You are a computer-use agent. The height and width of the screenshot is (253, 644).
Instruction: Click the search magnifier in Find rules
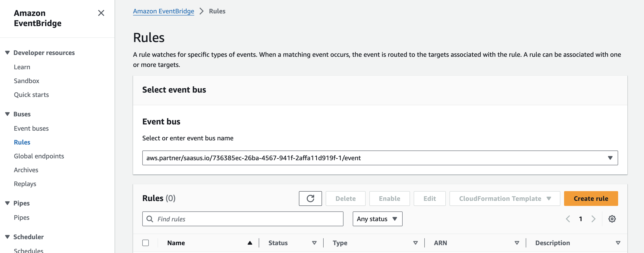click(150, 219)
